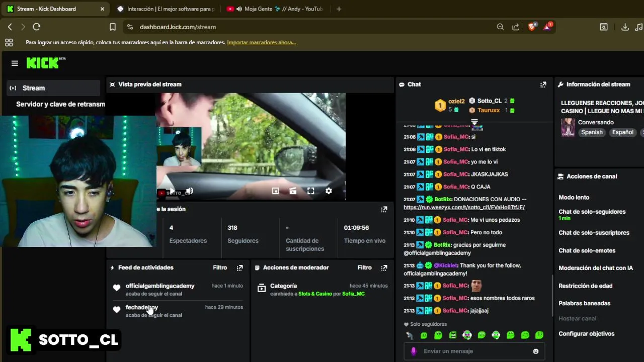Select the Stream sidebar item

pyautogui.click(x=53, y=88)
